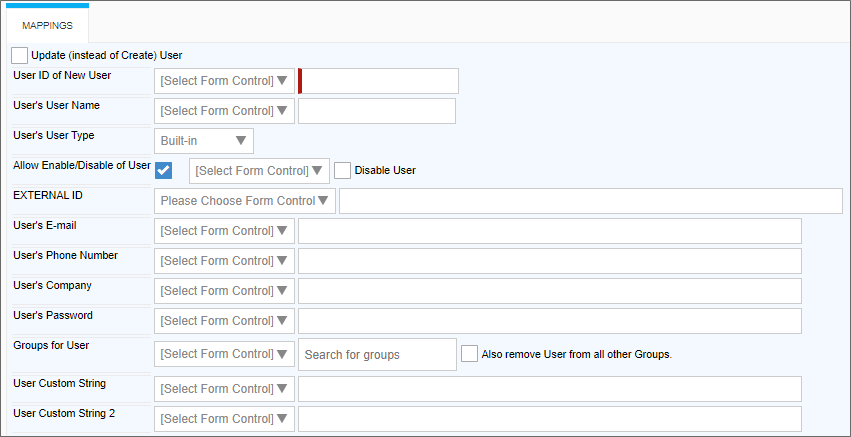Tick the Disable User checkbox
Screen dimensions: 851x437
pos(343,170)
